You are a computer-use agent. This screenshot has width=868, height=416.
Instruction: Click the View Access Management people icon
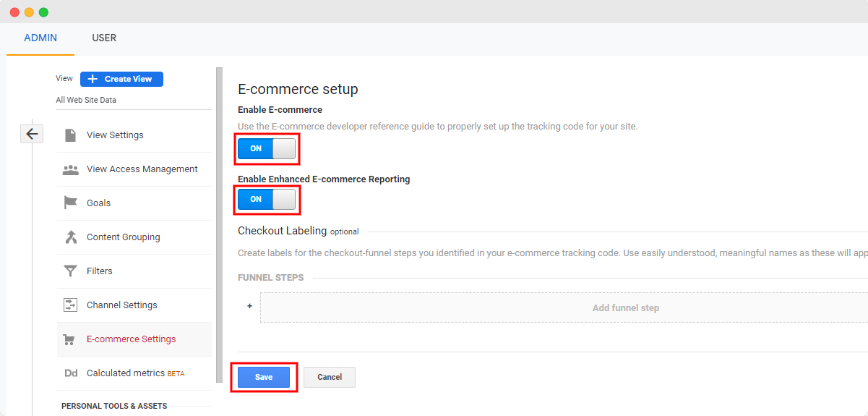[70, 169]
